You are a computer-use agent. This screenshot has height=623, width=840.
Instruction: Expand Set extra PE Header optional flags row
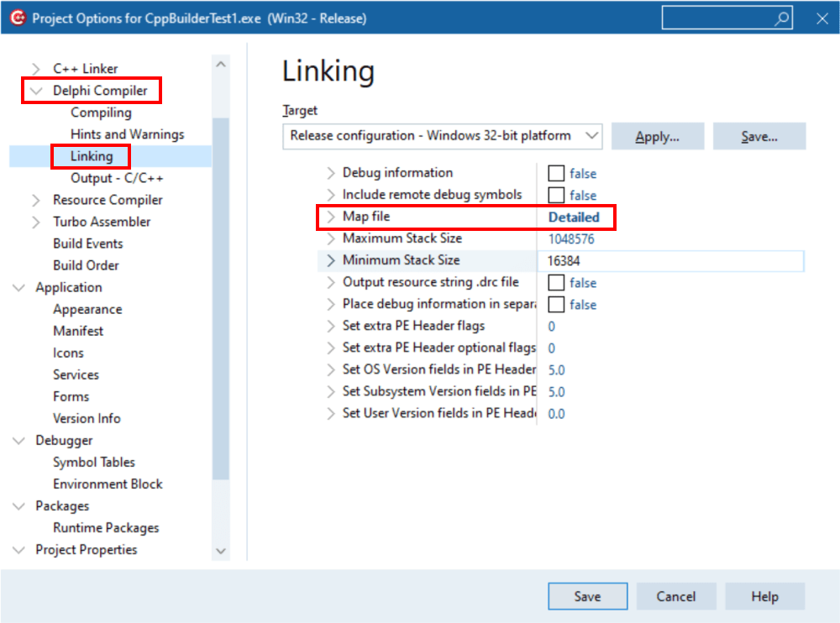click(x=331, y=348)
